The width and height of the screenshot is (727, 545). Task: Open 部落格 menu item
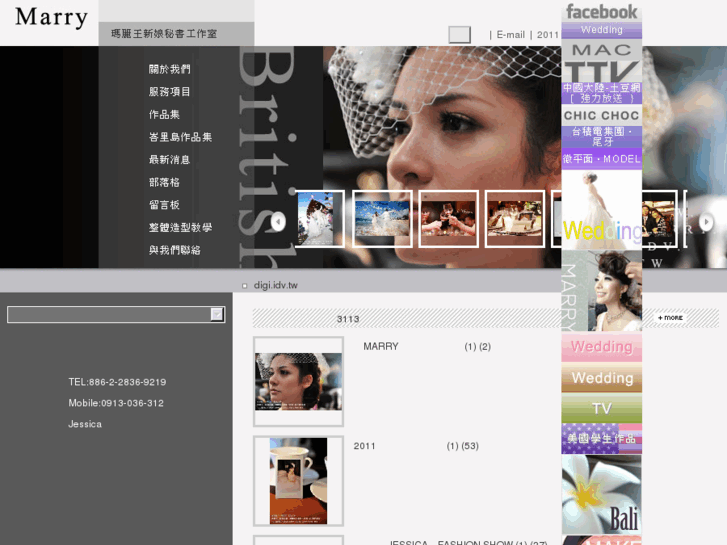point(164,182)
